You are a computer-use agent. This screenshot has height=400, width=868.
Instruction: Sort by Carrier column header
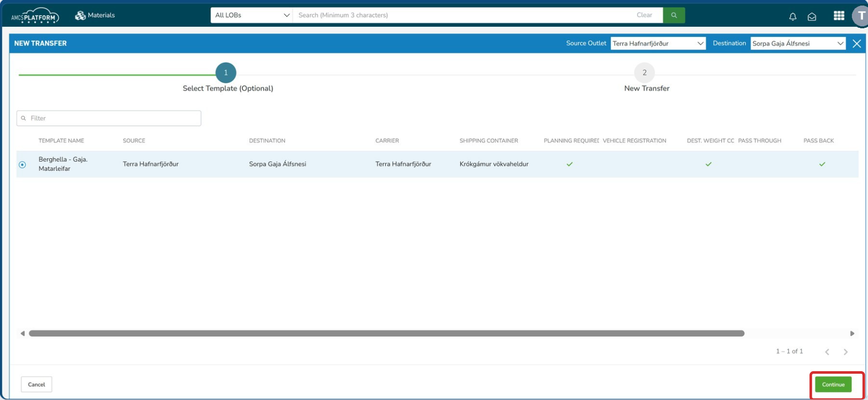(x=387, y=141)
